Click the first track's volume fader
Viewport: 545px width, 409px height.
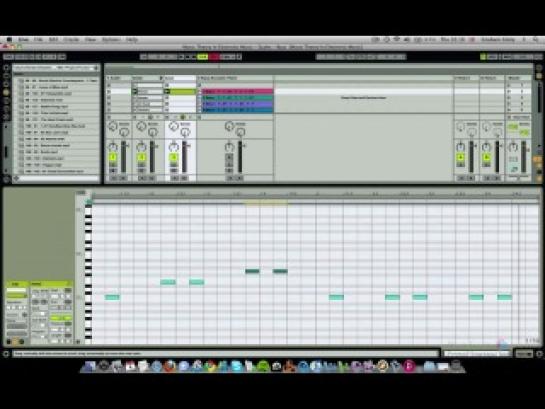[x=123, y=156]
